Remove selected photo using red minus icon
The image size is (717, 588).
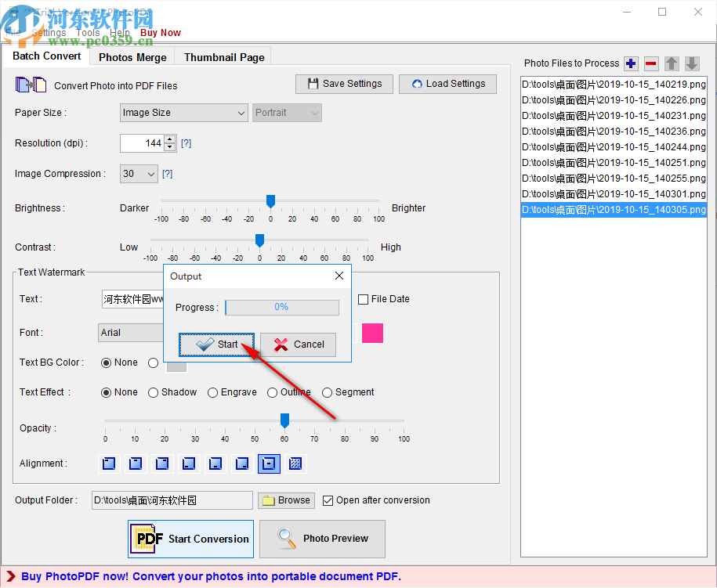(651, 63)
